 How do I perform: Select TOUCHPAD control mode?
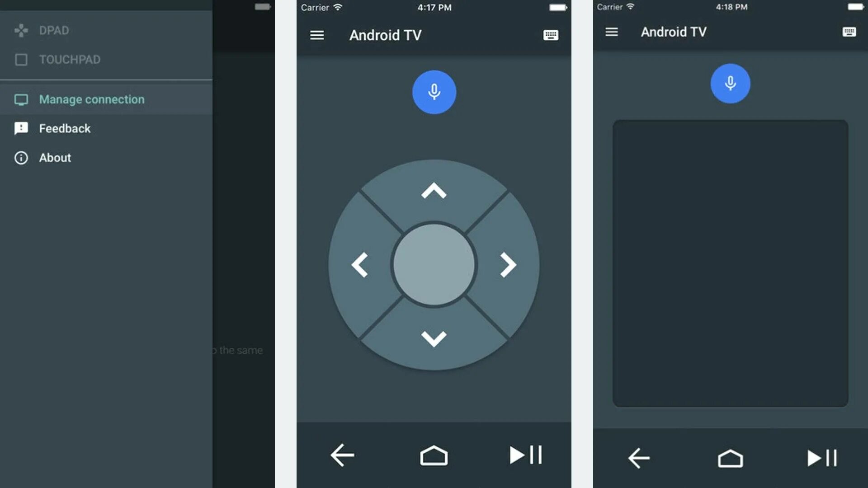[x=69, y=59]
